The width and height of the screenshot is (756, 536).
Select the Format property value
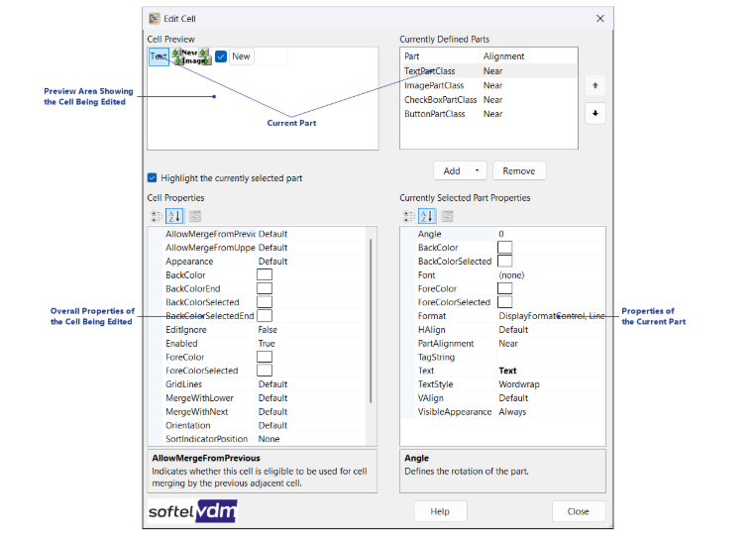(x=551, y=316)
